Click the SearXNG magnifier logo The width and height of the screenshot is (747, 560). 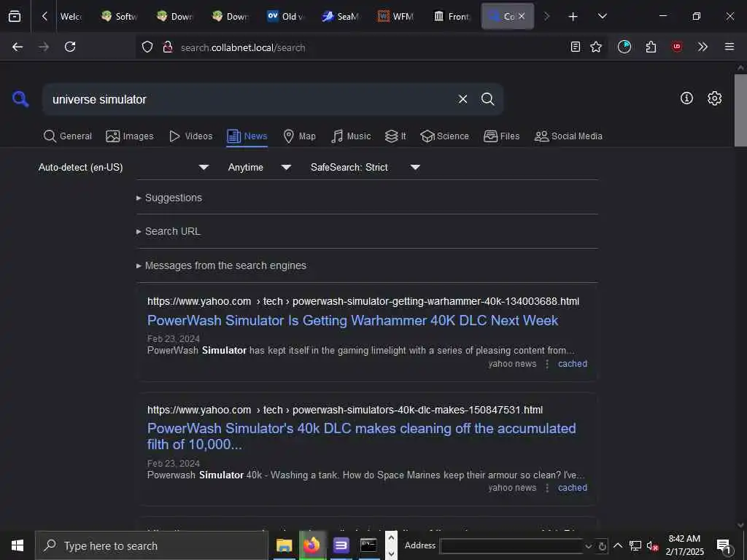click(20, 99)
